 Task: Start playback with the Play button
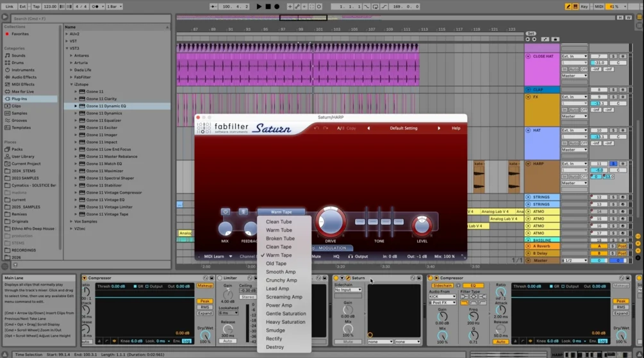(259, 6)
